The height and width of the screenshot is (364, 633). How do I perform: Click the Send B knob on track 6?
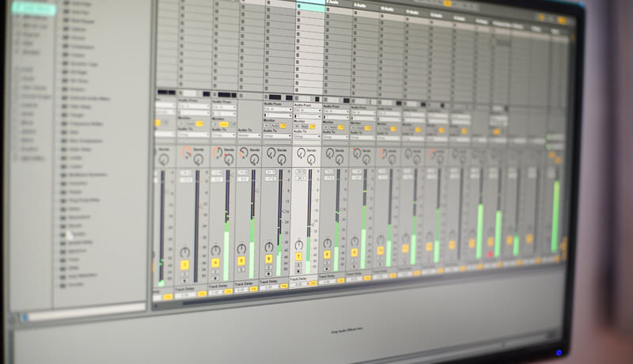click(x=282, y=160)
